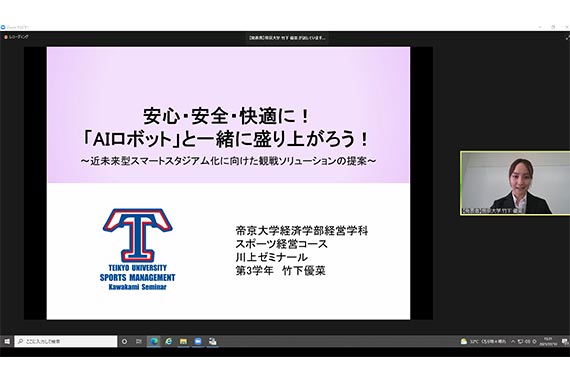Select the speaker video thumbnail
Image resolution: width=570 pixels, height=380 pixels.
(515, 183)
